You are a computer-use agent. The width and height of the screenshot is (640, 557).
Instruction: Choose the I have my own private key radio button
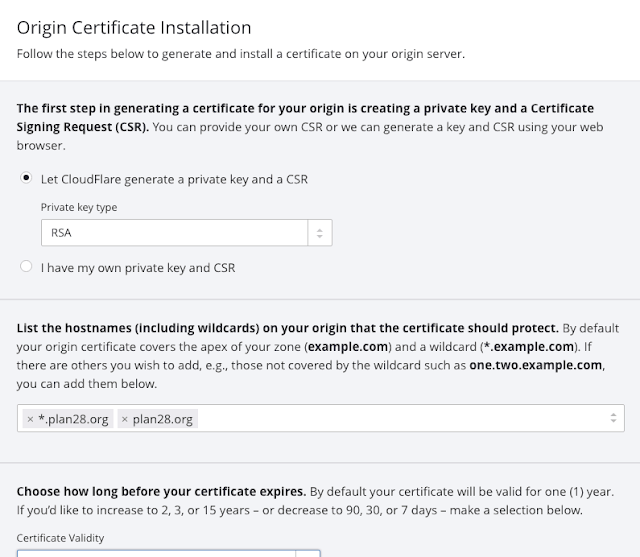point(26,267)
